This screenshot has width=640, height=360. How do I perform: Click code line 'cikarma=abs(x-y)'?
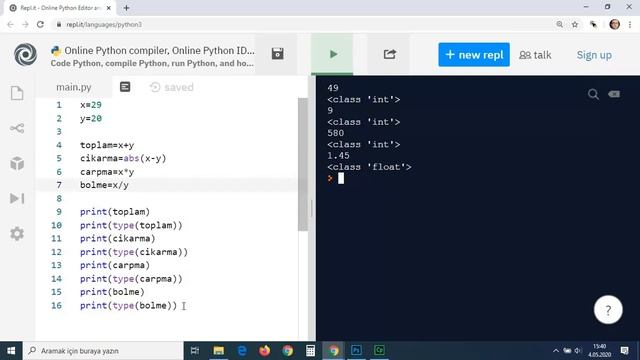123,158
